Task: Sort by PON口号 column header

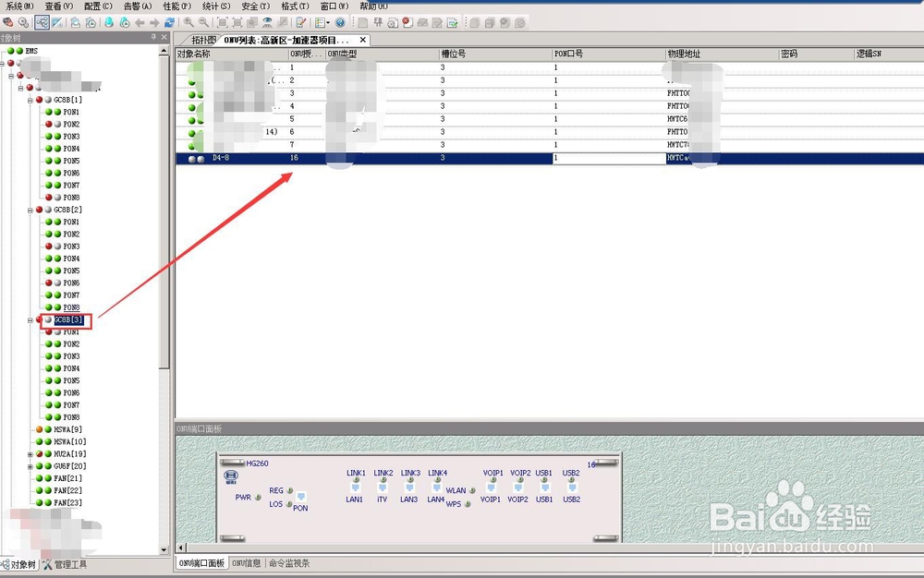Action: click(609, 54)
